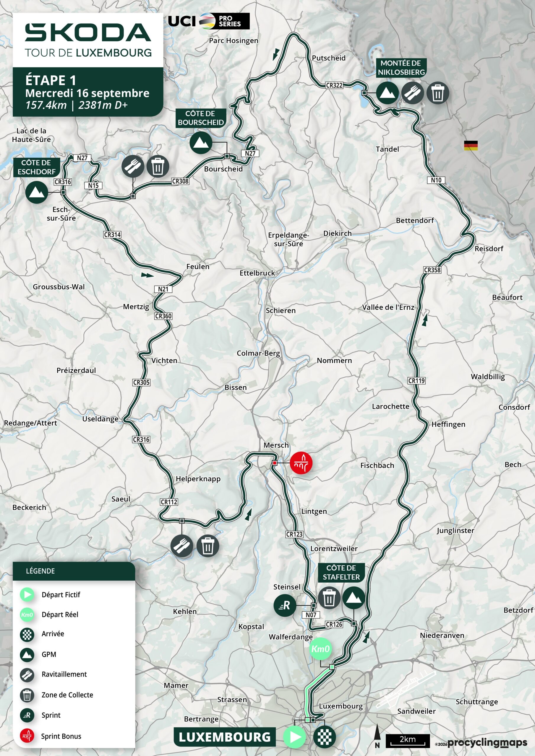Click the red Sprint Bonus icon at Mersch
The height and width of the screenshot is (756, 535).
click(301, 463)
